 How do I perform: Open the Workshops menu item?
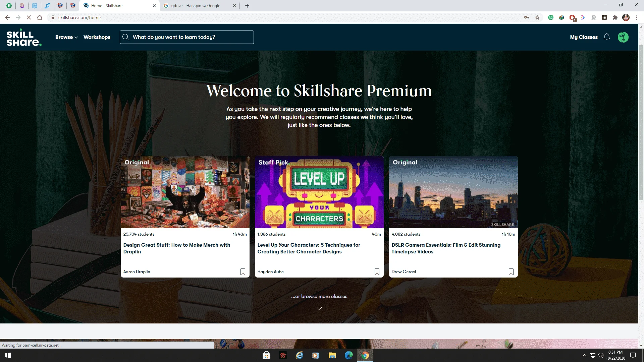click(97, 37)
